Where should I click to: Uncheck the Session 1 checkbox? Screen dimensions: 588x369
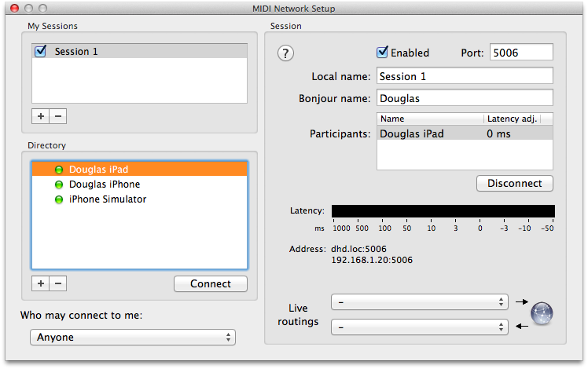42,52
